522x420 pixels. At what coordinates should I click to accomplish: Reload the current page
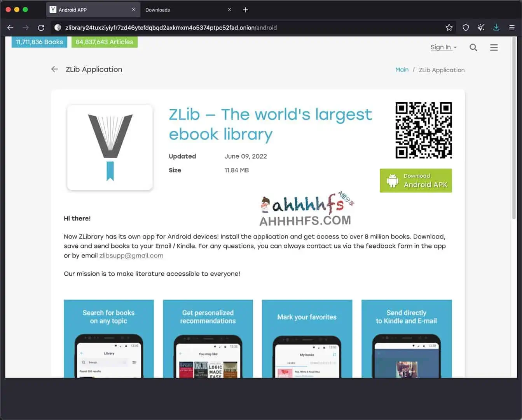(41, 28)
